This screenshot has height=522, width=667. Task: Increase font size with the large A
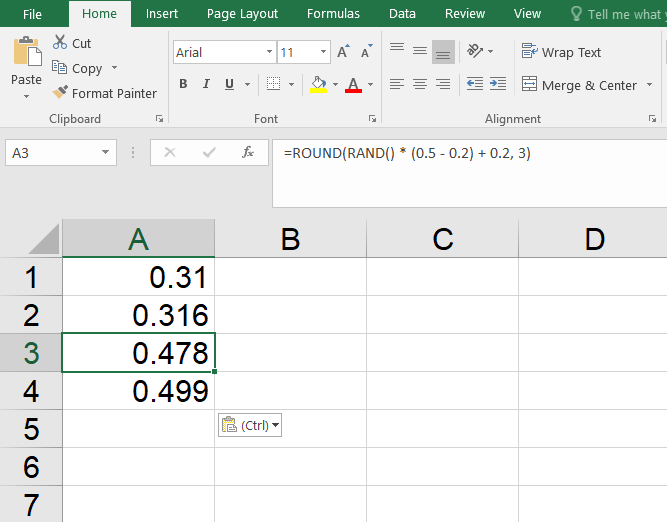343,51
